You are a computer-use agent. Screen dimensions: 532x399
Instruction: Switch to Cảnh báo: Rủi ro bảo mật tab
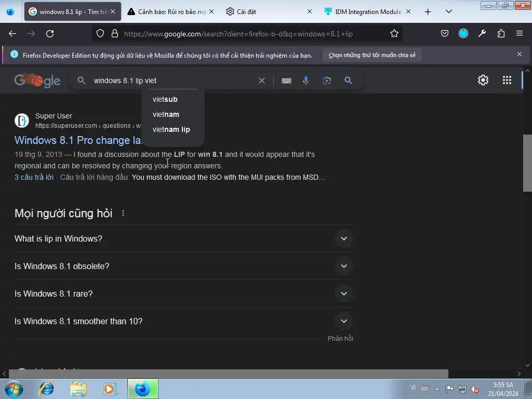170,11
